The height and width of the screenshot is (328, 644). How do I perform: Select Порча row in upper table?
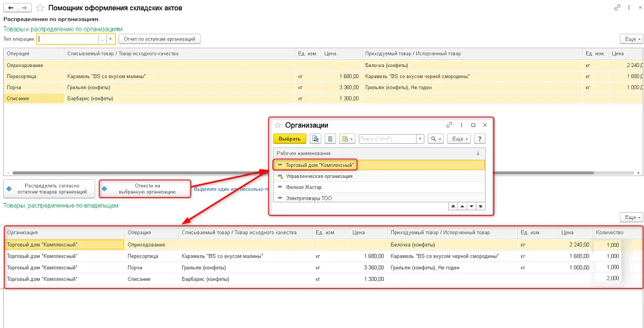[324, 88]
